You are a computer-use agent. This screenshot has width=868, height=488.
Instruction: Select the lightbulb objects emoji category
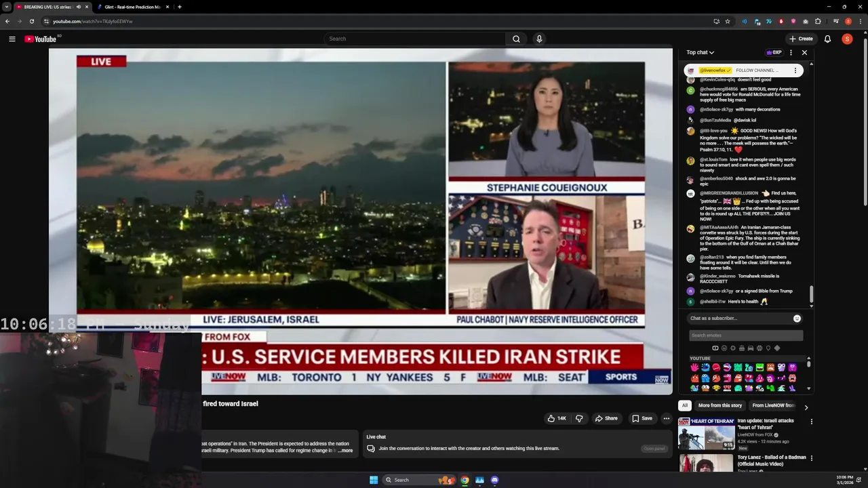coord(768,348)
